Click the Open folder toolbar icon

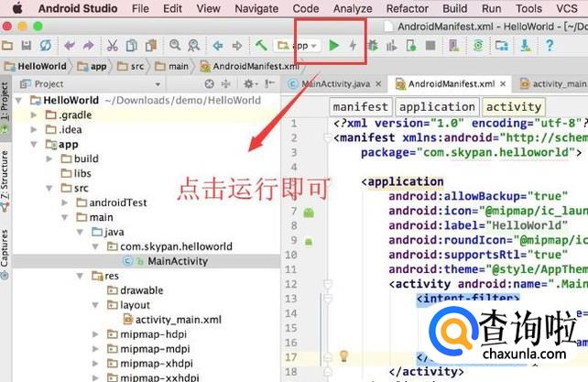click(7, 46)
